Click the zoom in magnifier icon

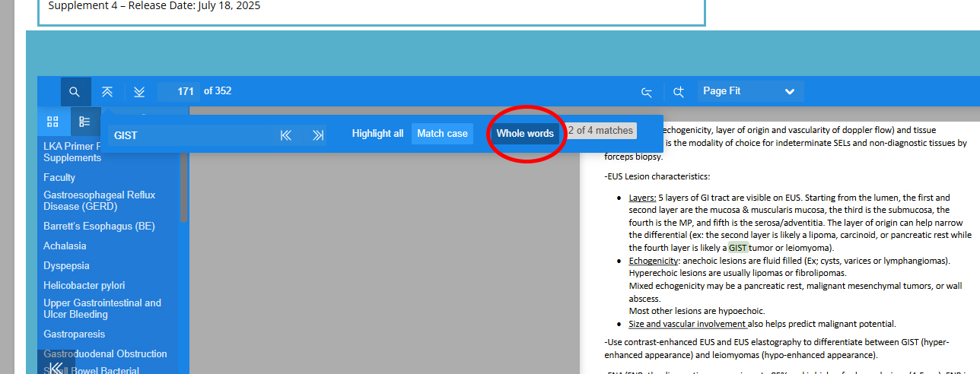coord(679,92)
